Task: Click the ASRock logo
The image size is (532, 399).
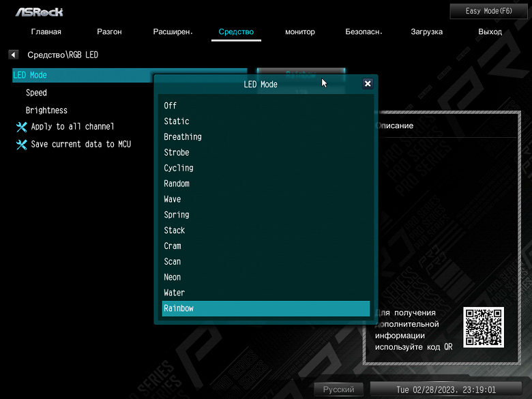Action: (40, 12)
